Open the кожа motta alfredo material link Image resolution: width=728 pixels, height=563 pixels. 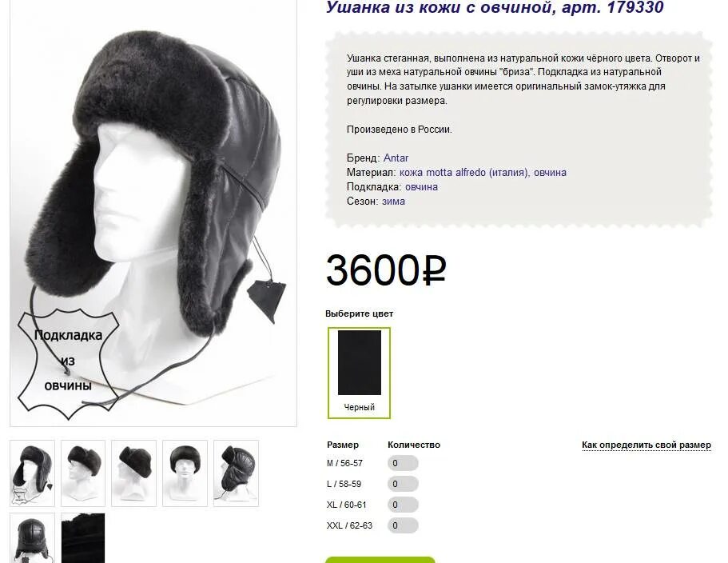pos(463,172)
